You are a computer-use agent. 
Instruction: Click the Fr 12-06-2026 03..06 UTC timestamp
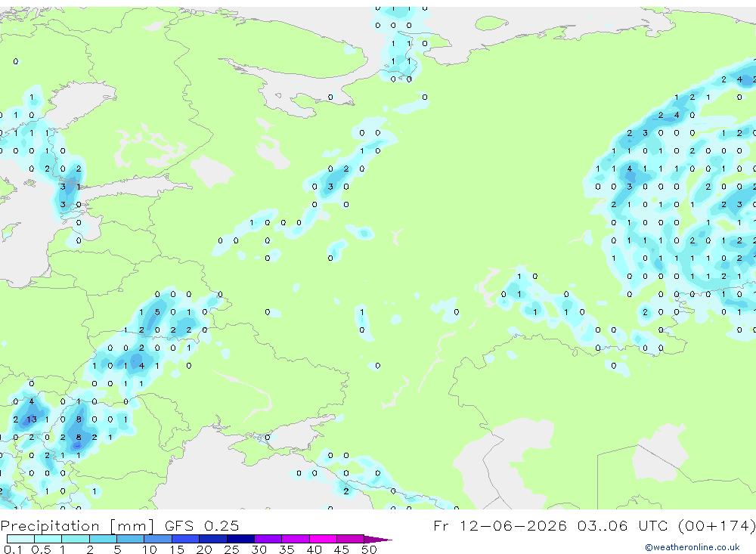tap(553, 525)
